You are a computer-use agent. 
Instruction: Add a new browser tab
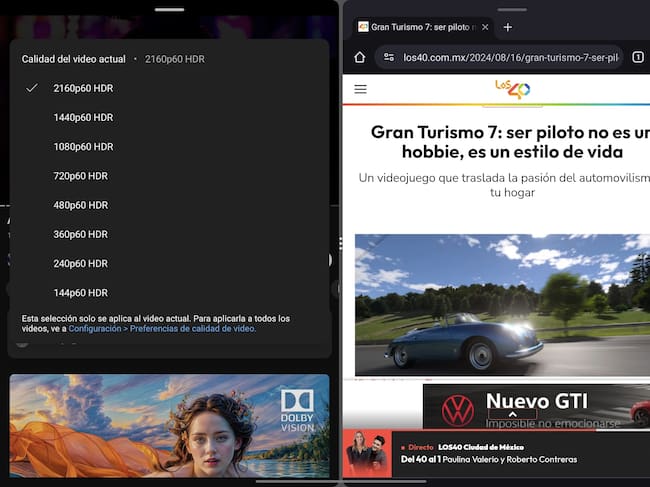[x=507, y=27]
